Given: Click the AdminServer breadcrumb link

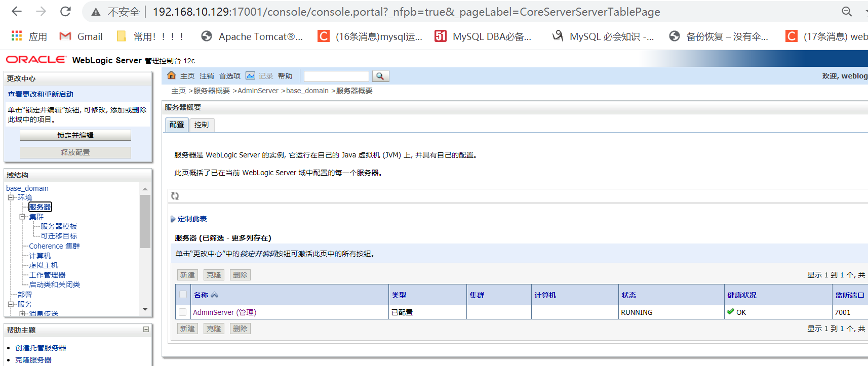Looking at the screenshot, I should tap(258, 91).
